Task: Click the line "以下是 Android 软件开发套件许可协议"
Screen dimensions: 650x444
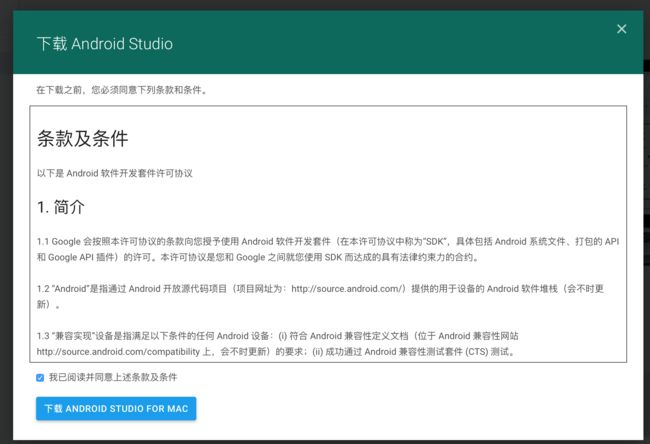Action: pos(115,173)
